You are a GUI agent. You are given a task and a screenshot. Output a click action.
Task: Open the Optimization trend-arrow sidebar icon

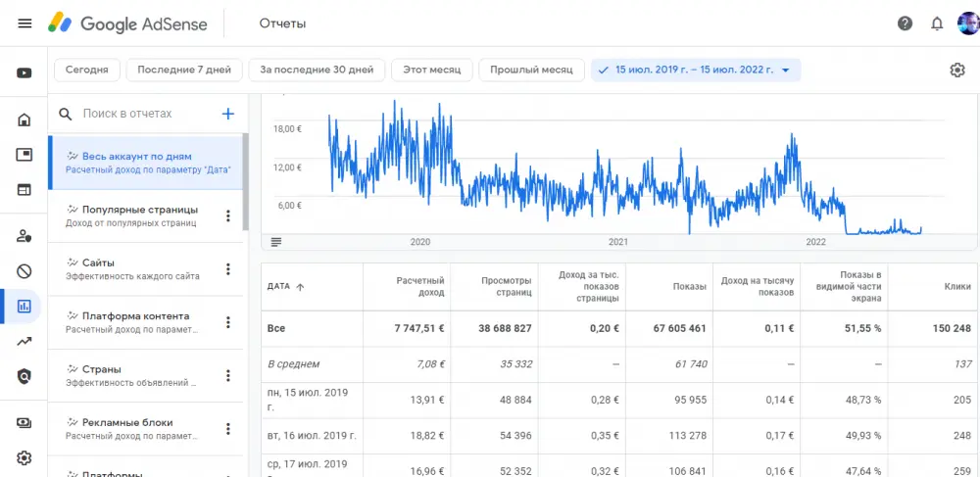point(24,342)
